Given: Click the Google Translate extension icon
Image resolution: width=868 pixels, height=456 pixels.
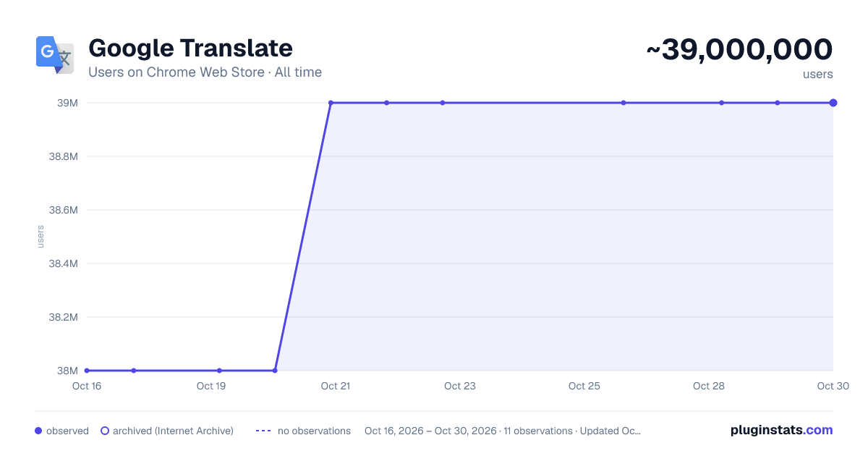Looking at the screenshot, I should [x=55, y=55].
